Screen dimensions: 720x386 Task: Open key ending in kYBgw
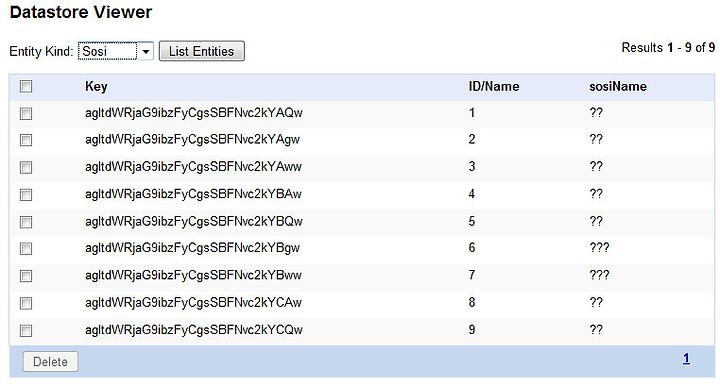(192, 248)
